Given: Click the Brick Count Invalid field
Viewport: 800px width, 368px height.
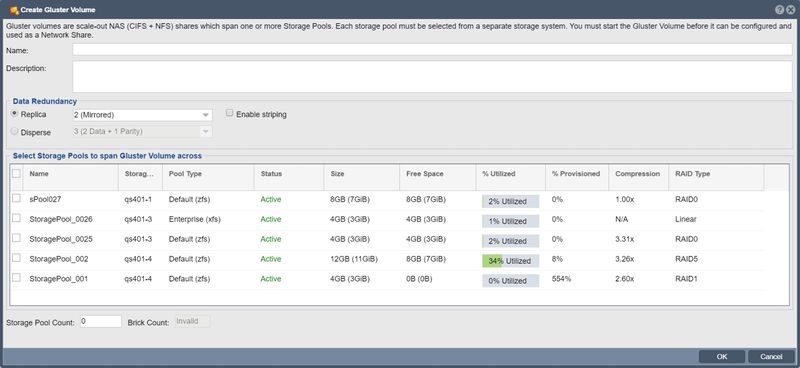Looking at the screenshot, I should [x=192, y=322].
